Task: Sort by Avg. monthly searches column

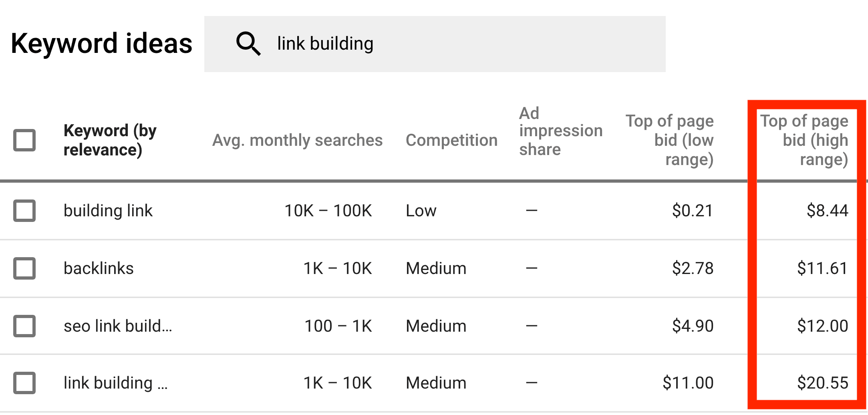Action: (x=297, y=140)
